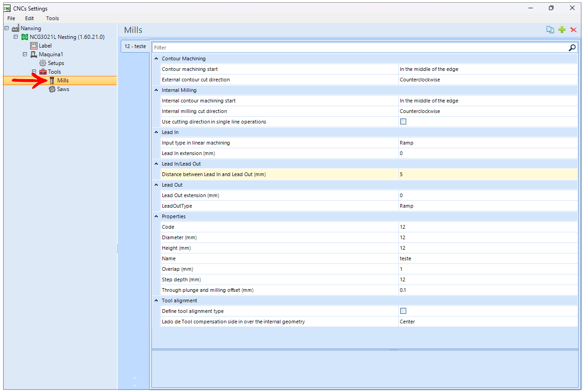Click the Saws gear icon
The width and height of the screenshot is (585, 392).
point(52,89)
